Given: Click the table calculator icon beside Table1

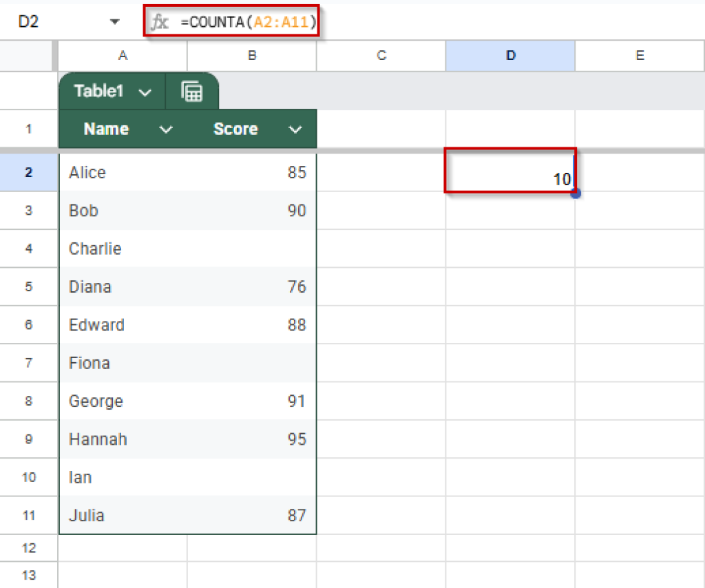Looking at the screenshot, I should (192, 92).
